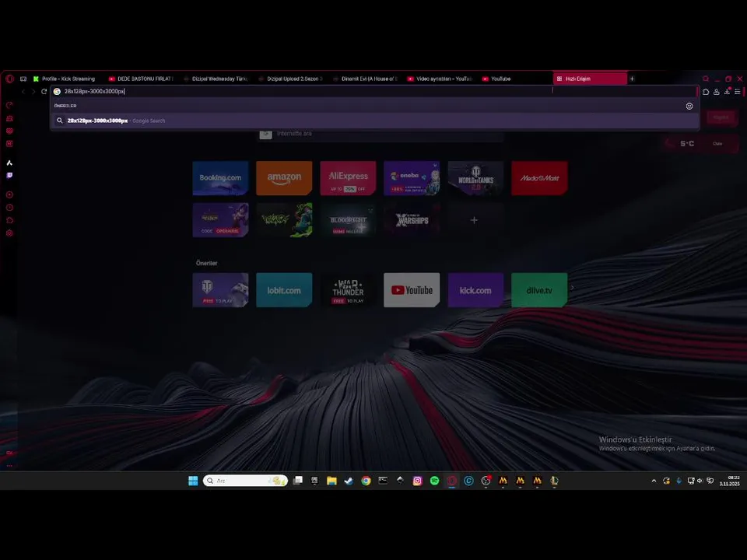The image size is (747, 560).
Task: Switch to Dizipal Wednesday tab
Action: pyautogui.click(x=216, y=79)
